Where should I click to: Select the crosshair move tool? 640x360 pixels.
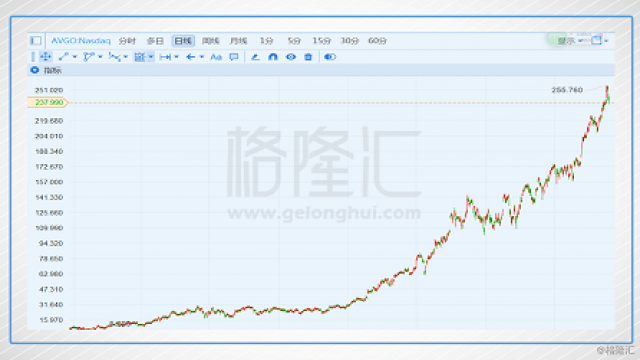pos(45,57)
